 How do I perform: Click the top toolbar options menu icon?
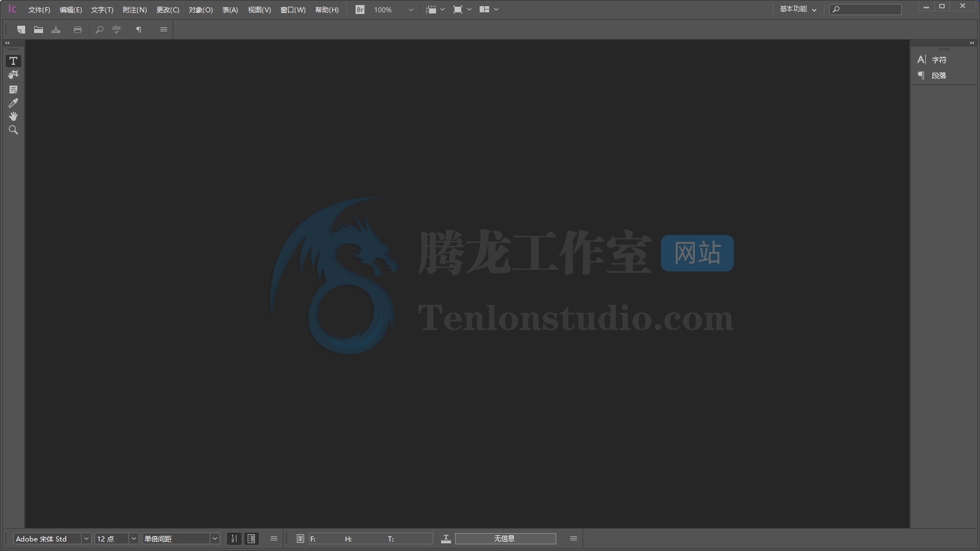[164, 30]
